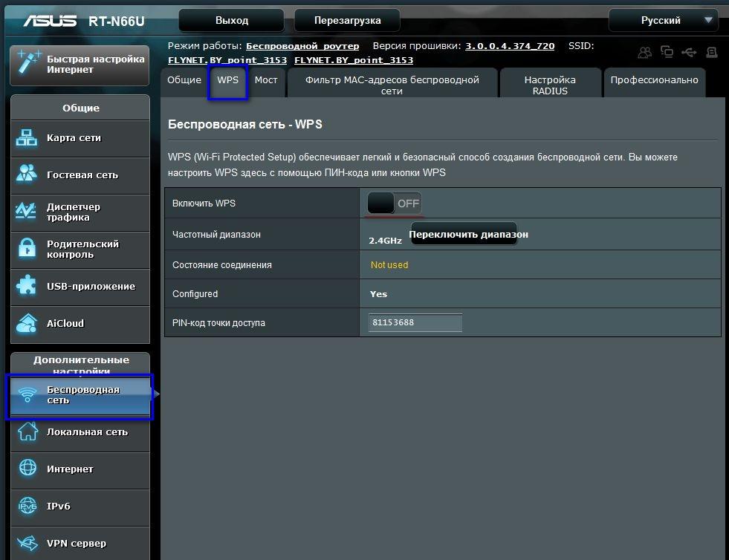This screenshot has height=560, width=729.
Task: Click the RT-N66U model name
Action: point(116,22)
